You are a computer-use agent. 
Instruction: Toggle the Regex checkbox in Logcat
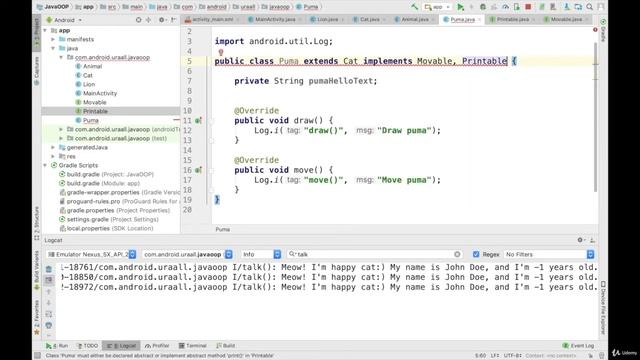tap(476, 254)
